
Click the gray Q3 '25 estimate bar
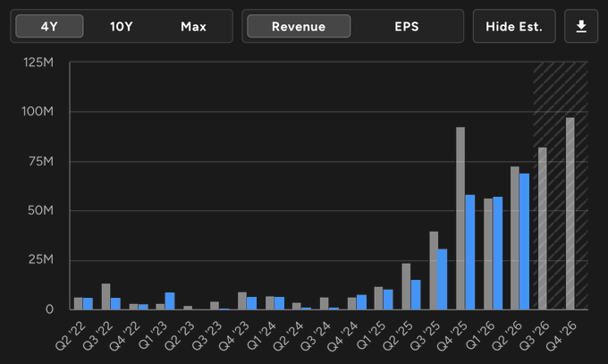tap(434, 270)
